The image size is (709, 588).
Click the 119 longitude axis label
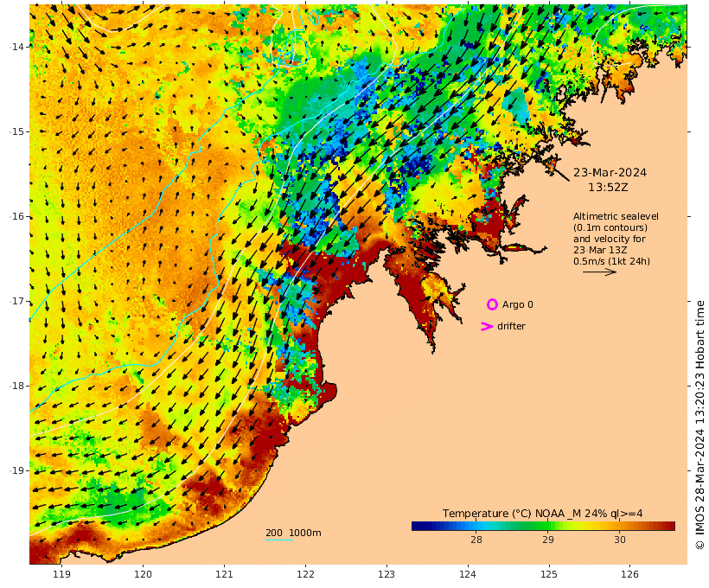coord(62,574)
